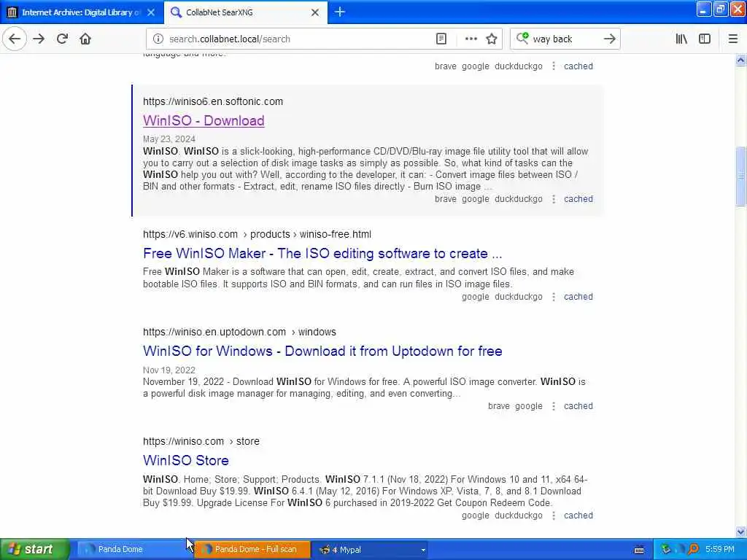Image resolution: width=747 pixels, height=560 pixels.
Task: Open cached copy of uptodown result
Action: click(x=578, y=406)
